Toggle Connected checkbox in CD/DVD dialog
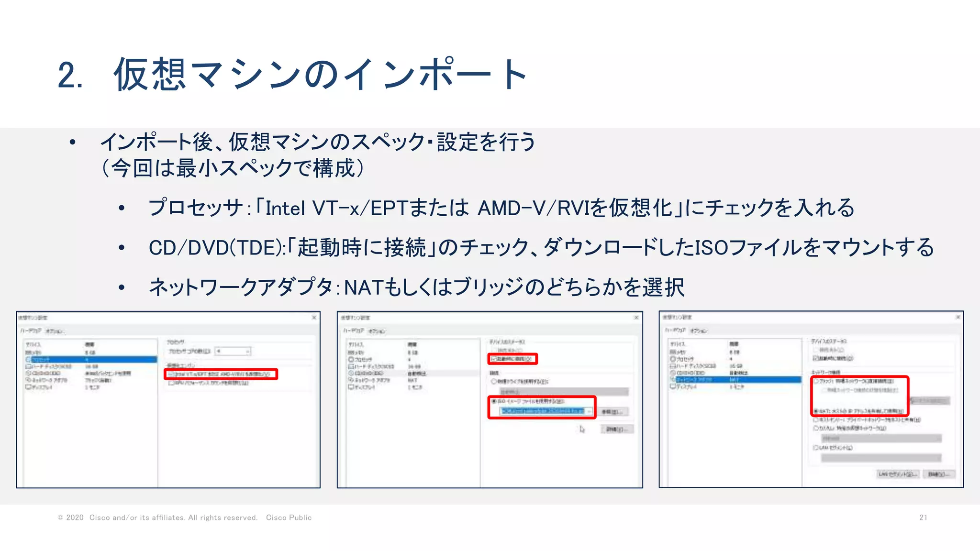980x551 pixels. 494,351
